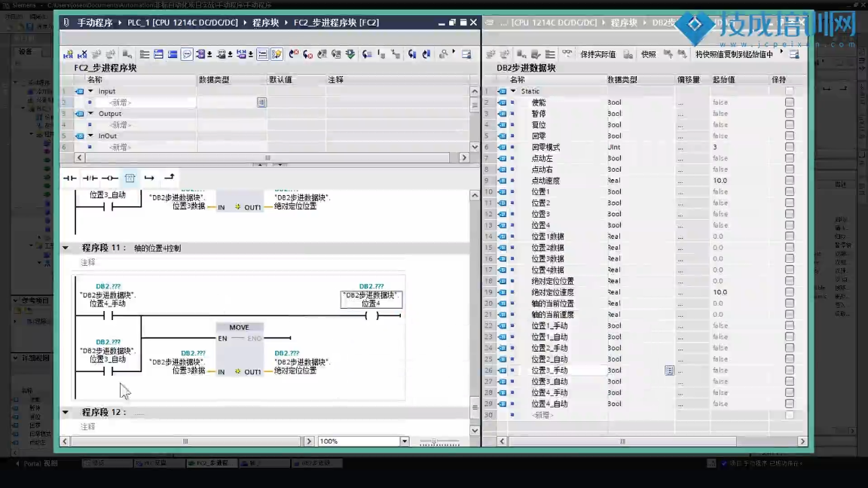The image size is (868, 488).
Task: Click the Delete network toolbar icon
Action: coord(82,54)
